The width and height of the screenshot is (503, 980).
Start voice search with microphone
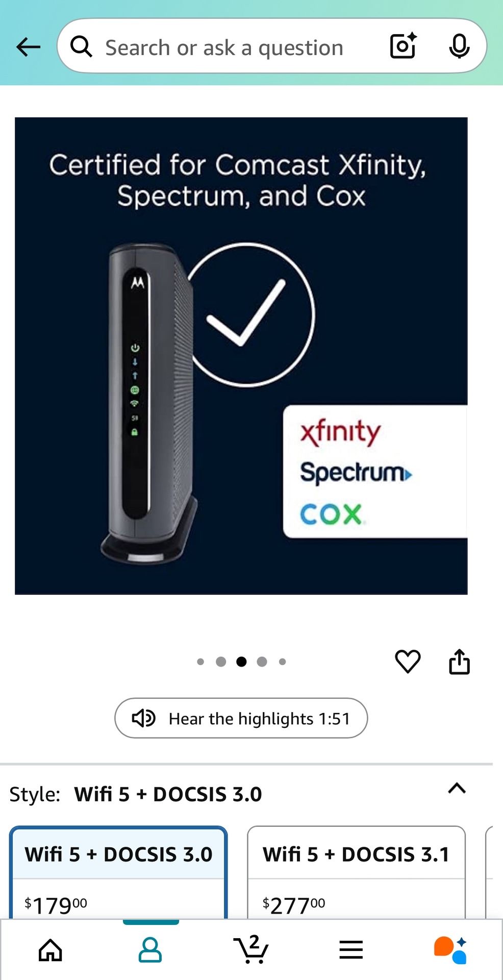pos(459,46)
